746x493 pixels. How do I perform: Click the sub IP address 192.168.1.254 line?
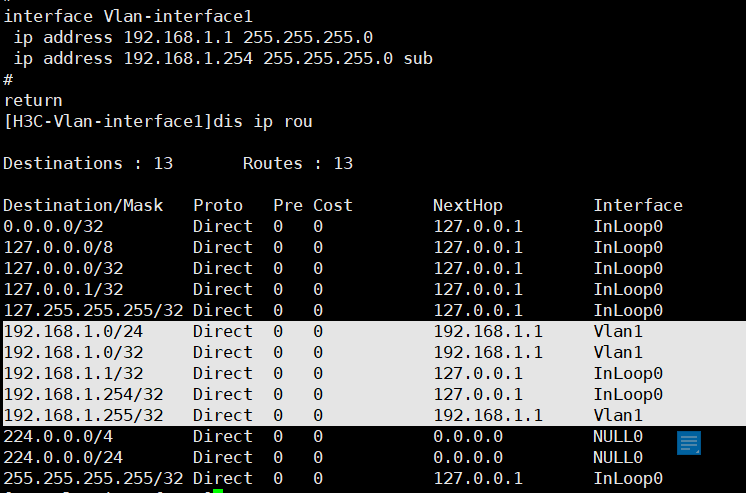[223, 58]
